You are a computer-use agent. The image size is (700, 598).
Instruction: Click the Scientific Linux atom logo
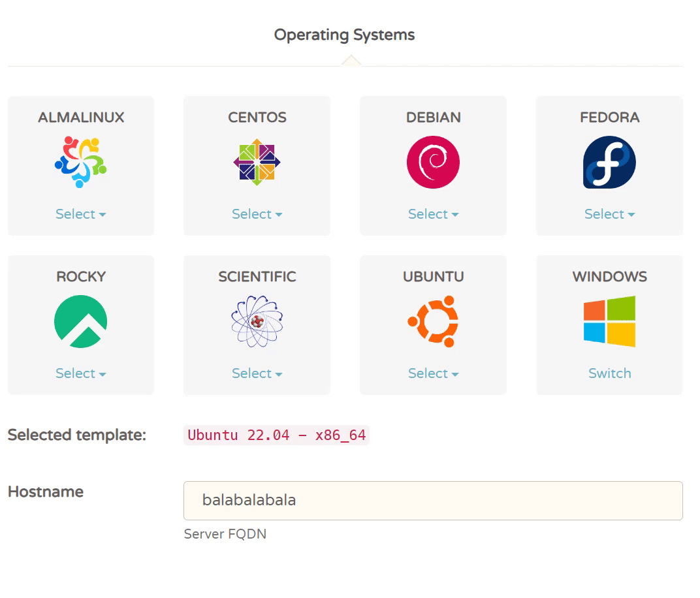(x=257, y=321)
